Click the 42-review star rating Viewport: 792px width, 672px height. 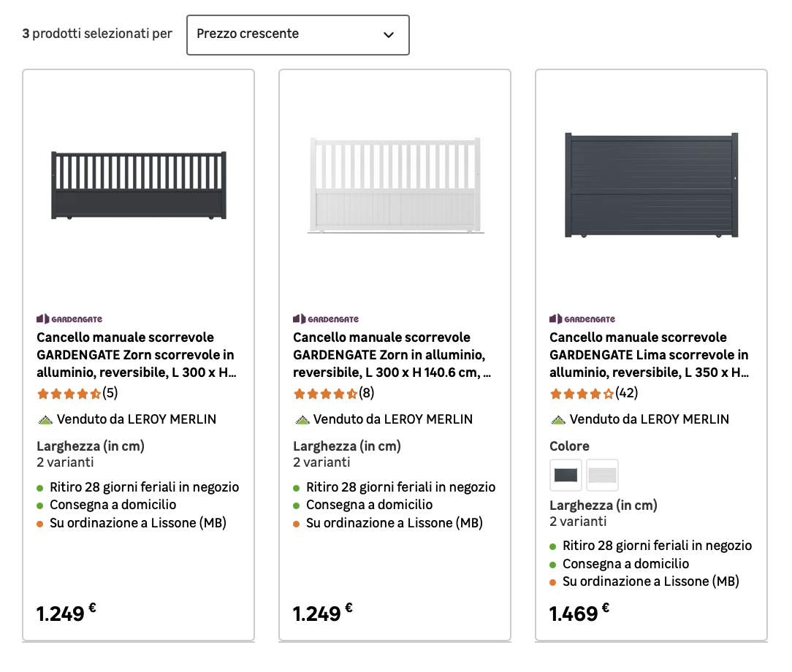[582, 394]
